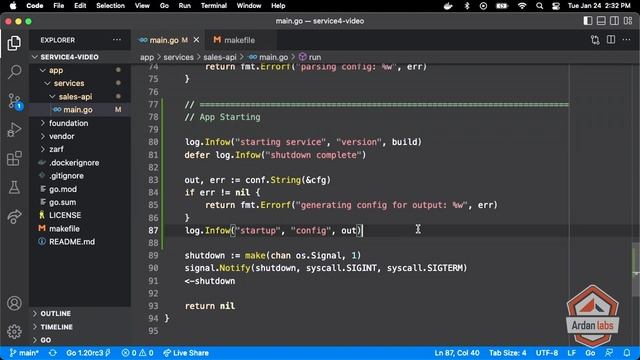
Task: Split the editor to the right
Action: [611, 40]
